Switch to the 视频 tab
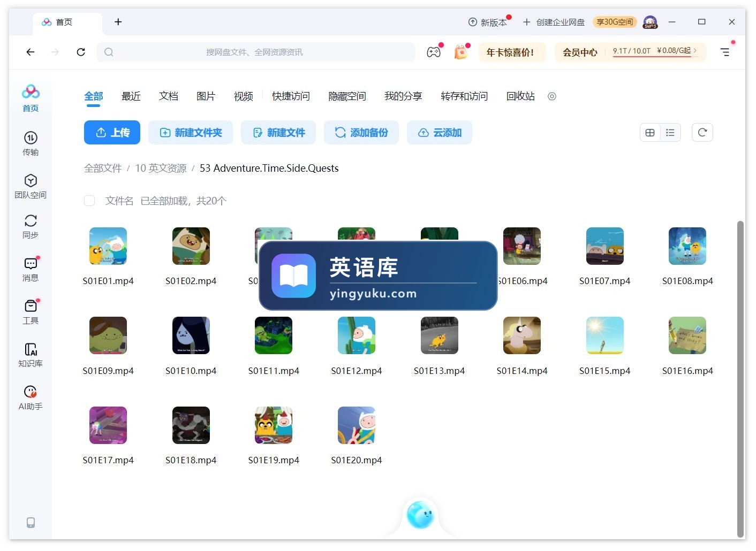The image size is (756, 551). click(x=244, y=96)
